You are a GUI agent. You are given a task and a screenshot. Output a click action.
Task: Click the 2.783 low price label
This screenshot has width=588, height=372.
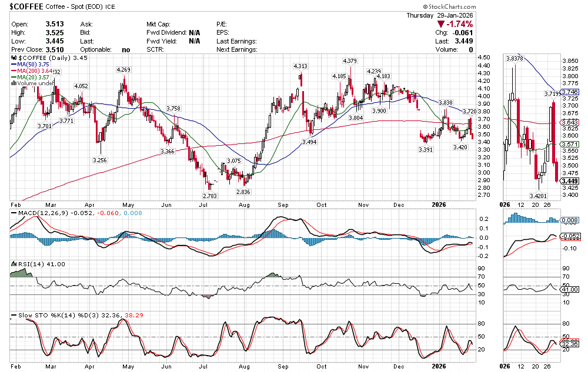coord(210,195)
